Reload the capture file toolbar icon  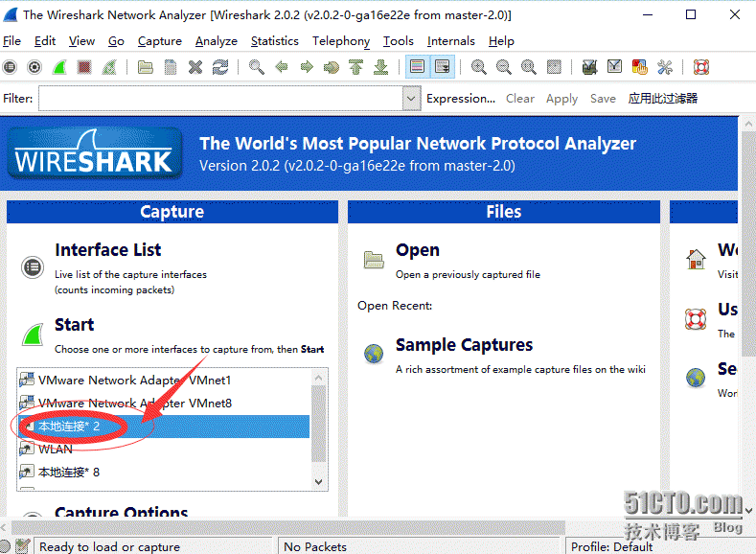coord(220,67)
